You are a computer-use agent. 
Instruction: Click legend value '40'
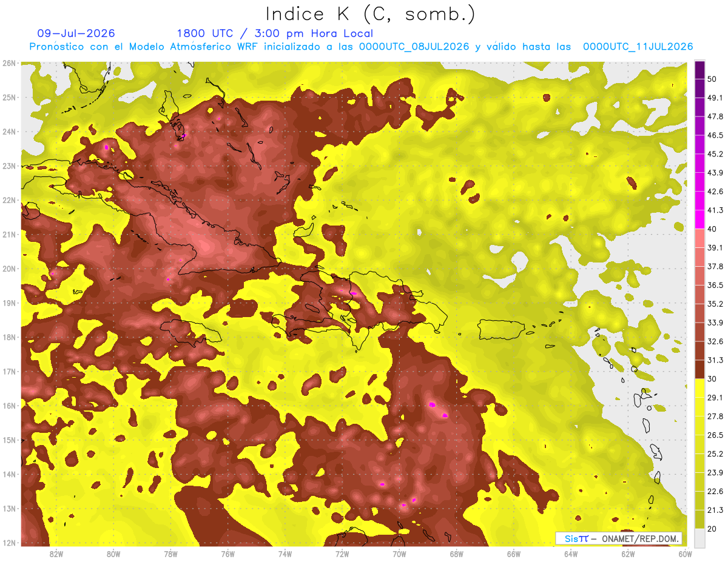(713, 229)
